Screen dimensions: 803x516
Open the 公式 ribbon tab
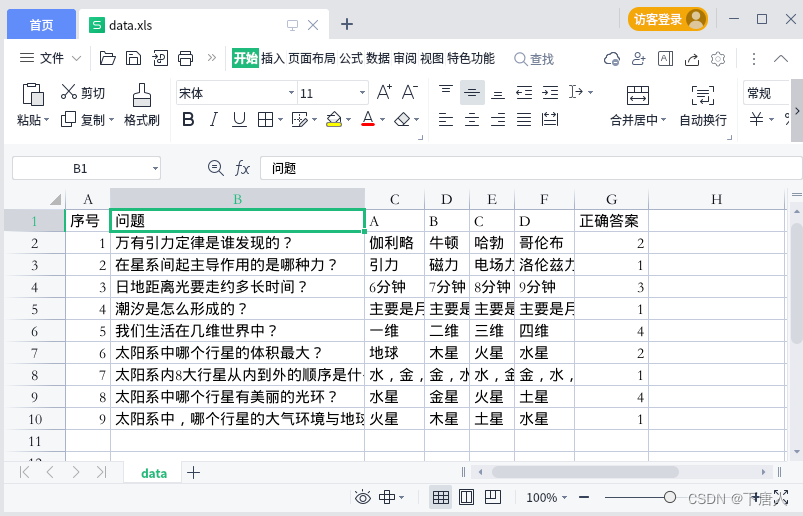click(x=351, y=58)
